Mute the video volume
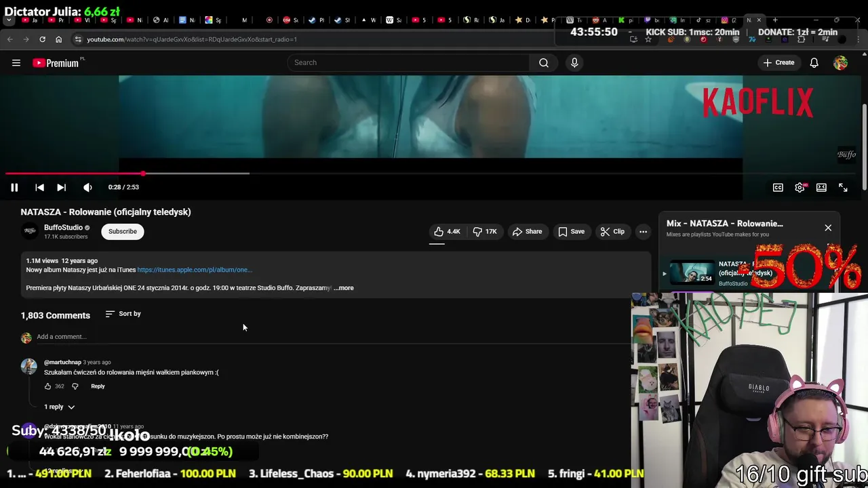 [87, 188]
